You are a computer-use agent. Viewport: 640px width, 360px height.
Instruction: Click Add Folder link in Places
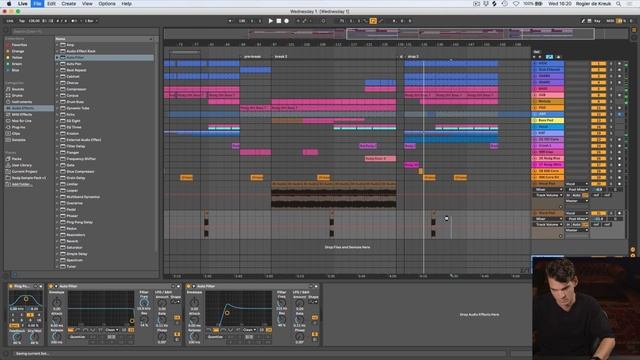pyautogui.click(x=22, y=184)
